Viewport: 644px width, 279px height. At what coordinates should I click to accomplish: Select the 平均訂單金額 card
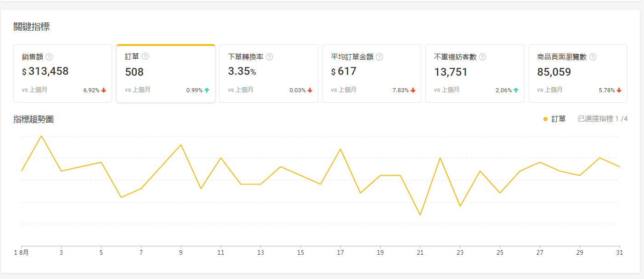coord(372,73)
